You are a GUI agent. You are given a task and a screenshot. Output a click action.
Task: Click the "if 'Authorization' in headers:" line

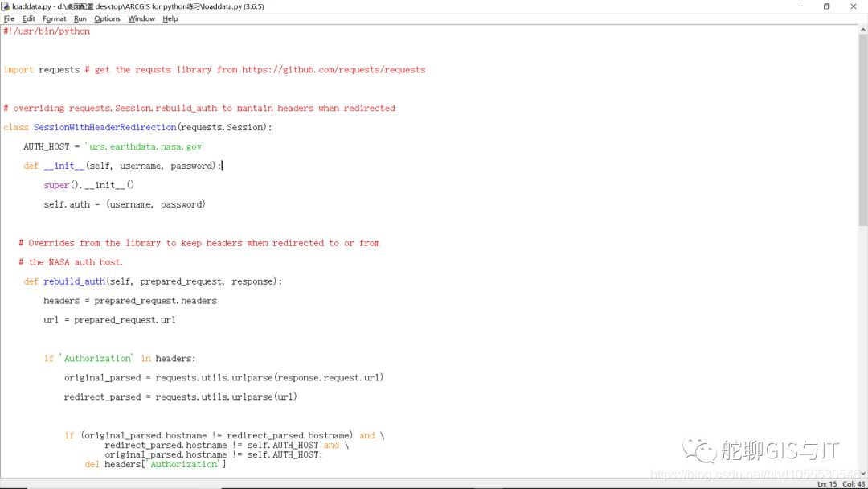click(120, 358)
